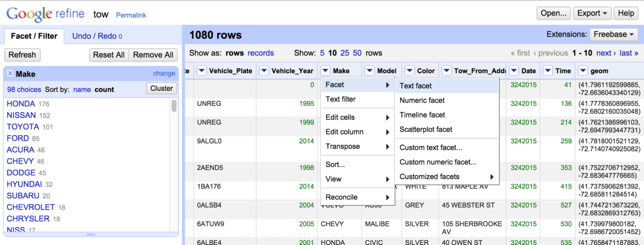Open the Model column dropdown arrow
Screen dimensions: 644x245
(370, 71)
